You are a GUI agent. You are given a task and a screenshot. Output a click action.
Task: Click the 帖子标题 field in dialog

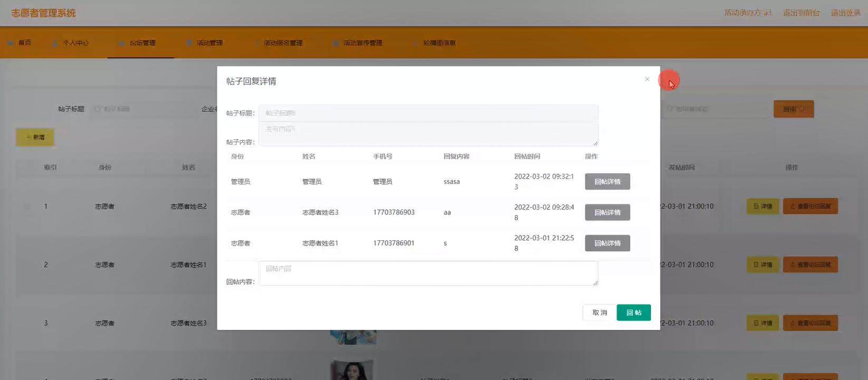click(x=428, y=113)
